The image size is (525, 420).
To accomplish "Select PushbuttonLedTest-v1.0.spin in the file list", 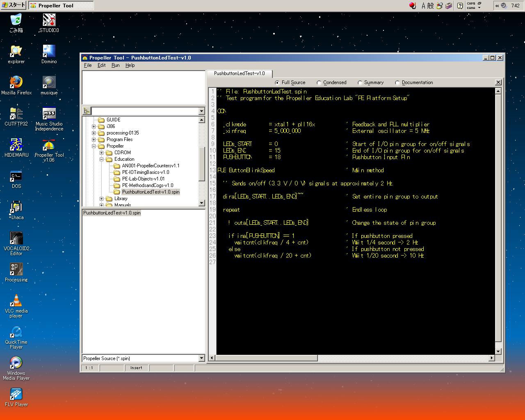I will click(x=112, y=213).
